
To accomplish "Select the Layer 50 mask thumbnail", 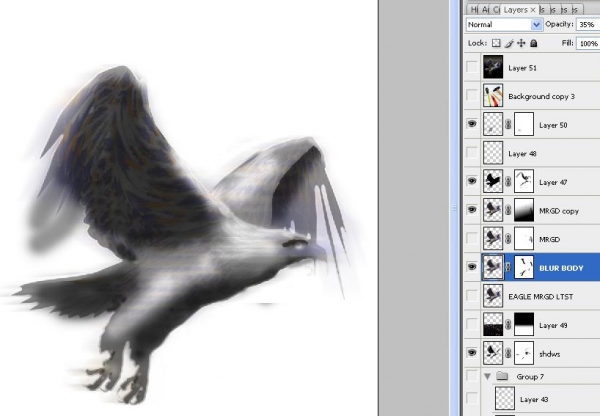I will (x=524, y=124).
